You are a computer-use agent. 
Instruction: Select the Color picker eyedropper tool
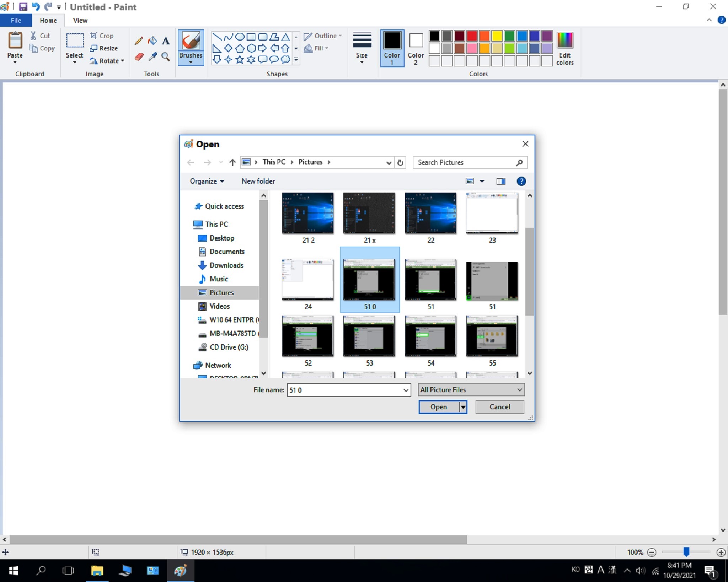152,57
